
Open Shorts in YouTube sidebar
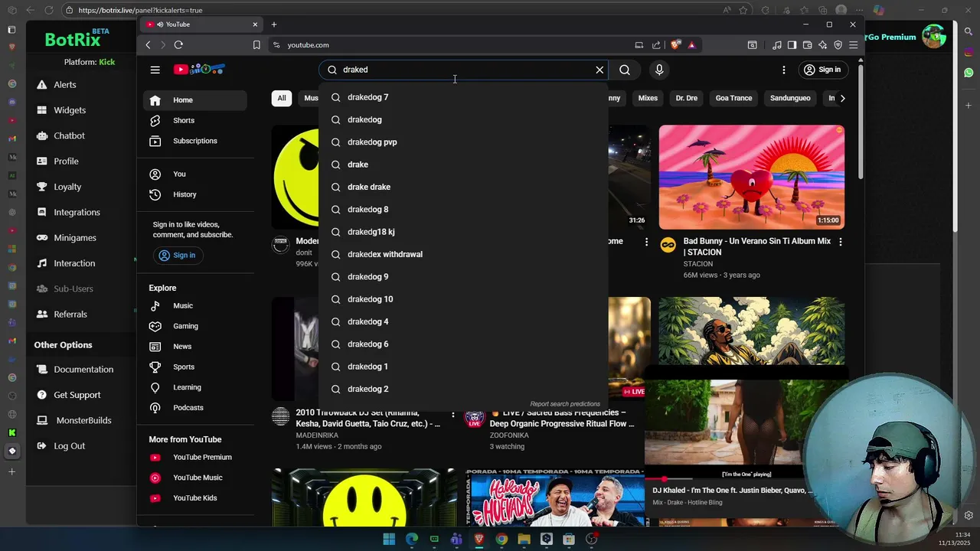coord(195,120)
